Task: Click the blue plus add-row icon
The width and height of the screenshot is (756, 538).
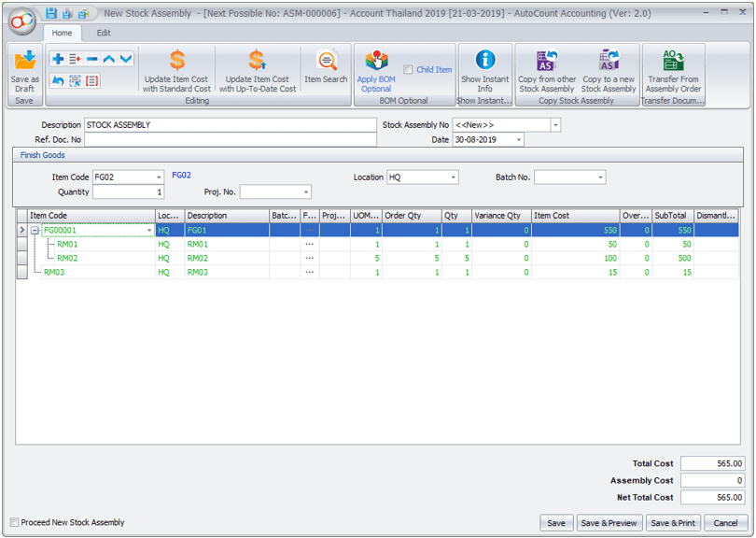Action: [x=58, y=59]
